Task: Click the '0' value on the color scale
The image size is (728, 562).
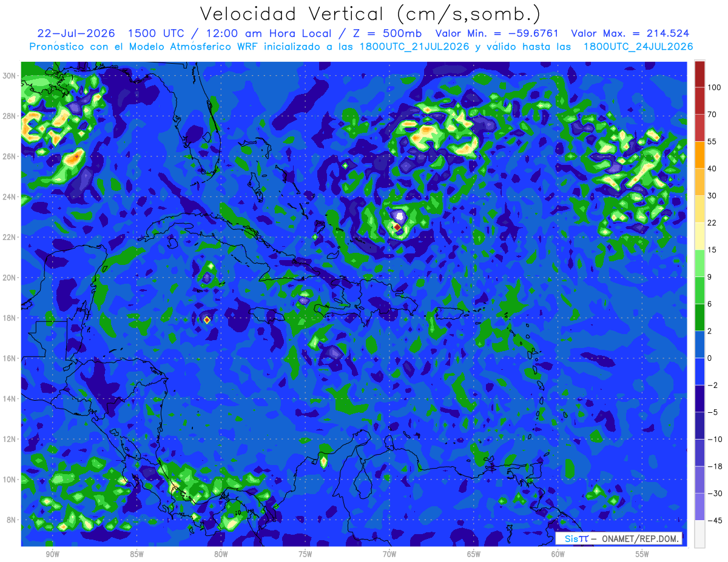Action: (710, 358)
